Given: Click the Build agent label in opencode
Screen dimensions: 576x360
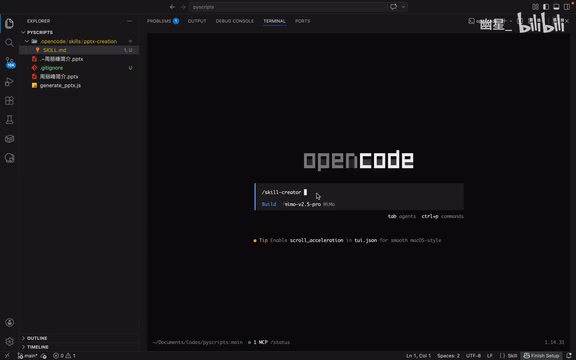Looking at the screenshot, I should (269, 204).
